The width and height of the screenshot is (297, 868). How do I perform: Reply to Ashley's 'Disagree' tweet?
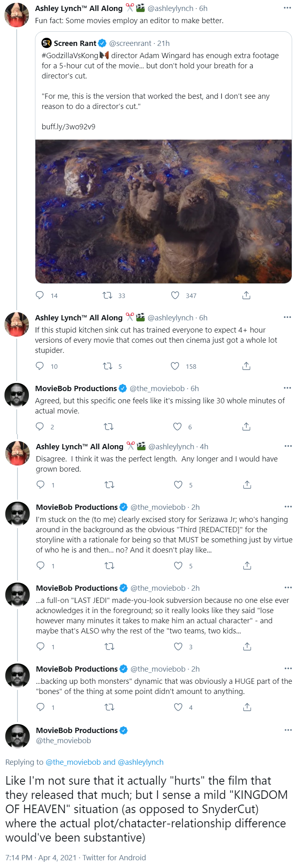pyautogui.click(x=41, y=485)
